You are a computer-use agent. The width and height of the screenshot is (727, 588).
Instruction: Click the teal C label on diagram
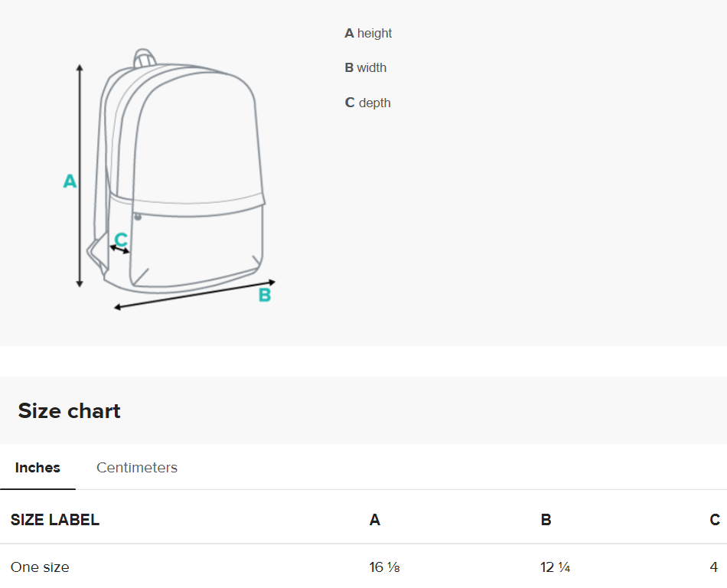coord(121,240)
